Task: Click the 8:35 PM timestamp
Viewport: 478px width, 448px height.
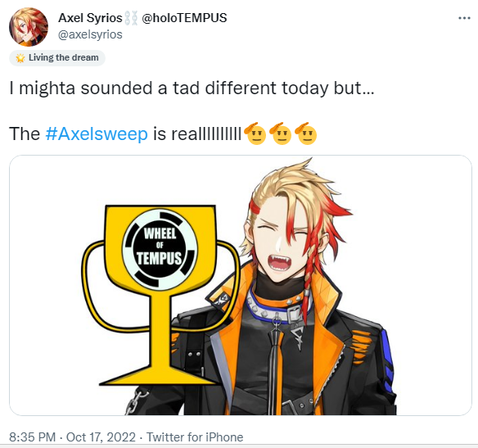Action: 33,437
